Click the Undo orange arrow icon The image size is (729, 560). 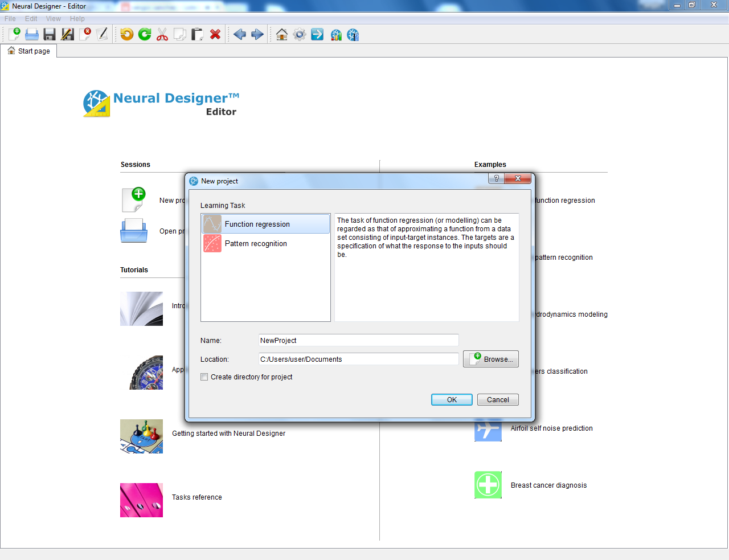127,34
